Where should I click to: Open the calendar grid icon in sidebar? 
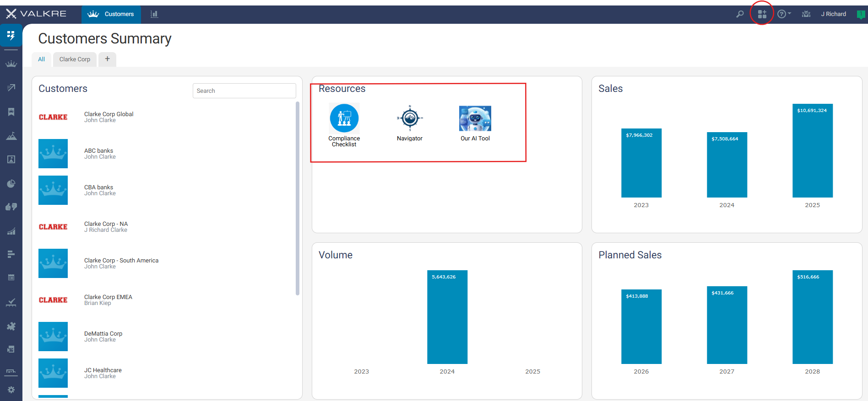point(11,278)
